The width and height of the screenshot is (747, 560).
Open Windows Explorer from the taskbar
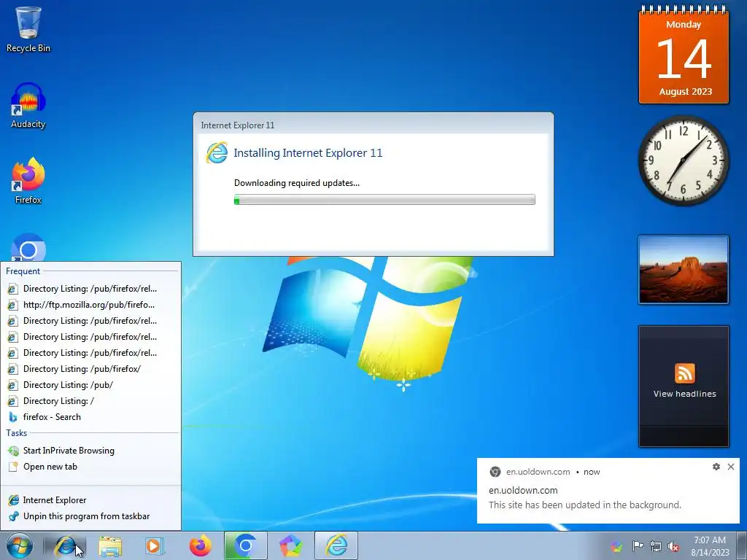[x=110, y=545]
